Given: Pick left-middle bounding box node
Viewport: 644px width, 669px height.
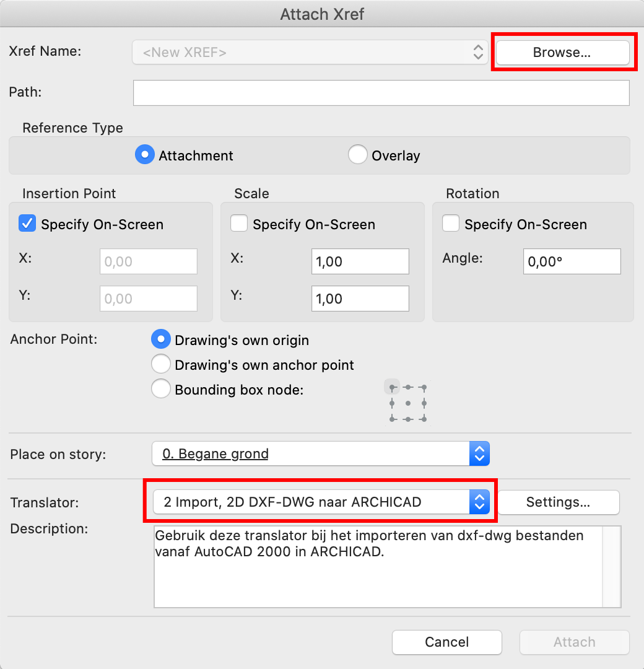Looking at the screenshot, I should [392, 403].
